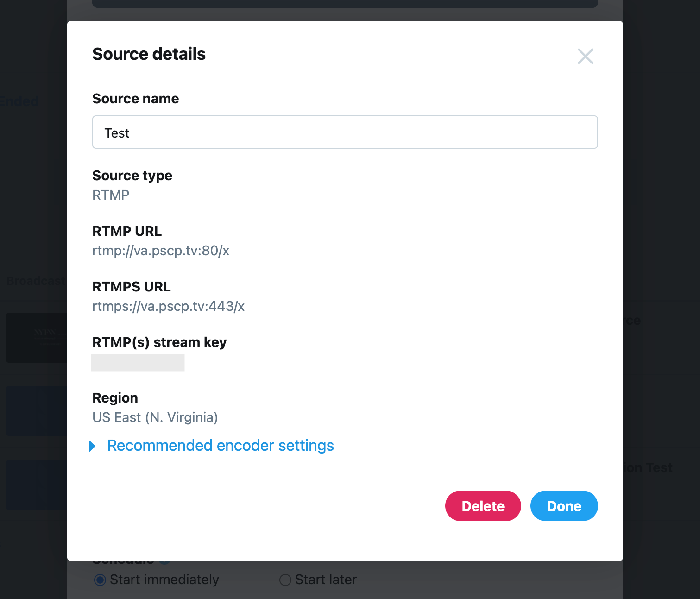Image resolution: width=700 pixels, height=599 pixels.
Task: Click the Source details dialog title
Action: tap(149, 54)
